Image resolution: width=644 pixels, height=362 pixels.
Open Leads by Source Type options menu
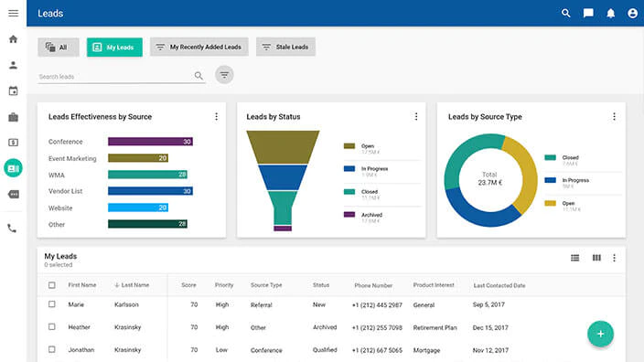tap(614, 117)
